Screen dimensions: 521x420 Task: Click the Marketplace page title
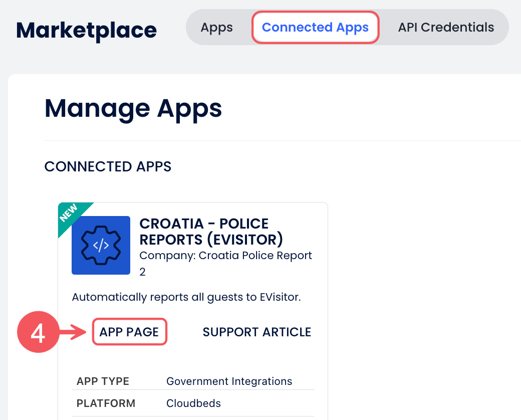click(86, 30)
